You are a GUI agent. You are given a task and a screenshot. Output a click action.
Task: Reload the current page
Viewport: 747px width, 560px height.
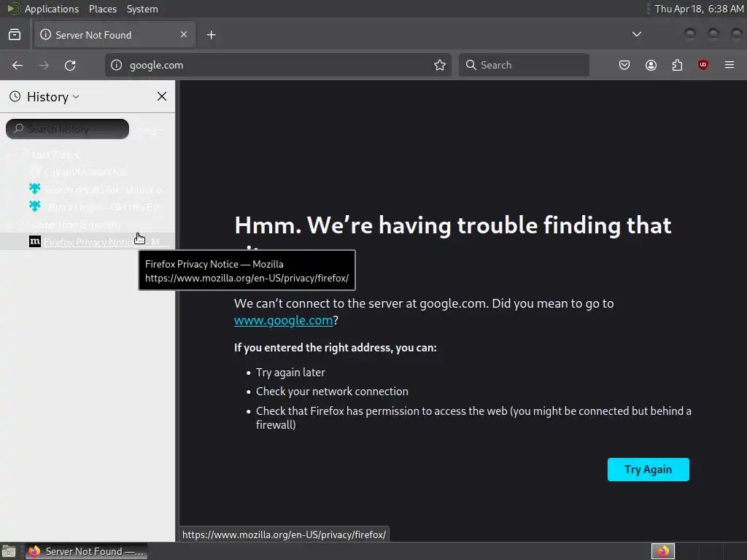pos(70,65)
